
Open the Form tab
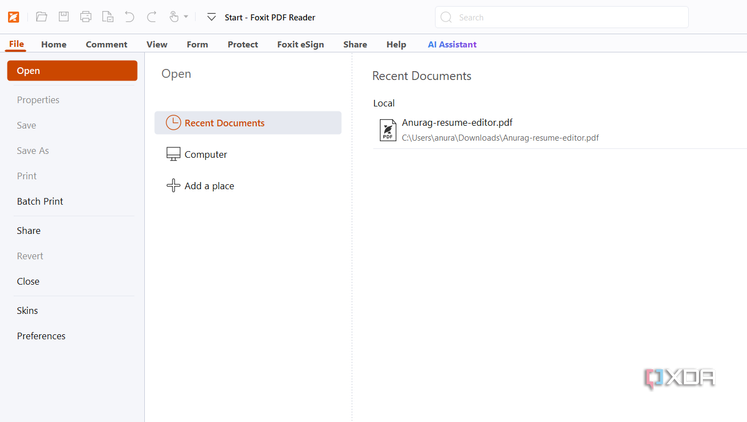tap(197, 44)
